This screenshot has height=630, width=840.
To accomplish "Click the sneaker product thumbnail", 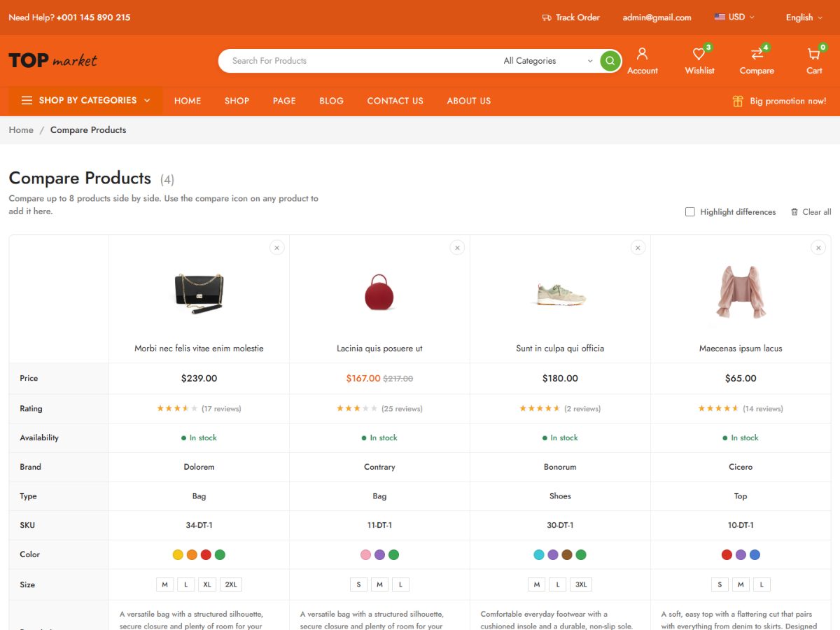I will point(560,294).
